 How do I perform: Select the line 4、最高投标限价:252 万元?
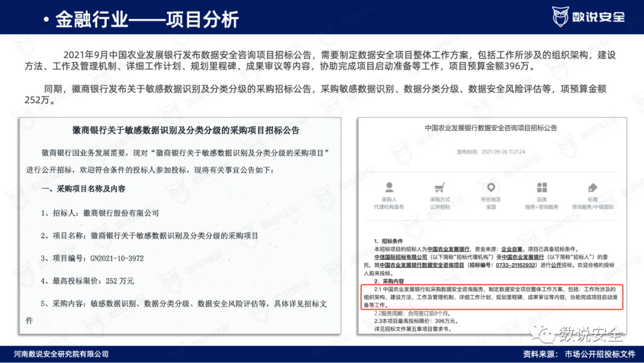coord(88,281)
